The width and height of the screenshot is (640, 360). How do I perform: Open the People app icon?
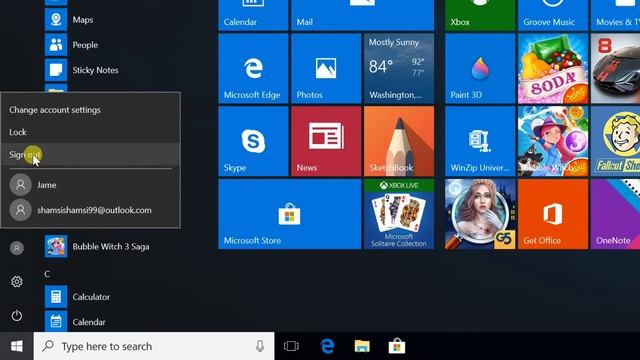56,44
